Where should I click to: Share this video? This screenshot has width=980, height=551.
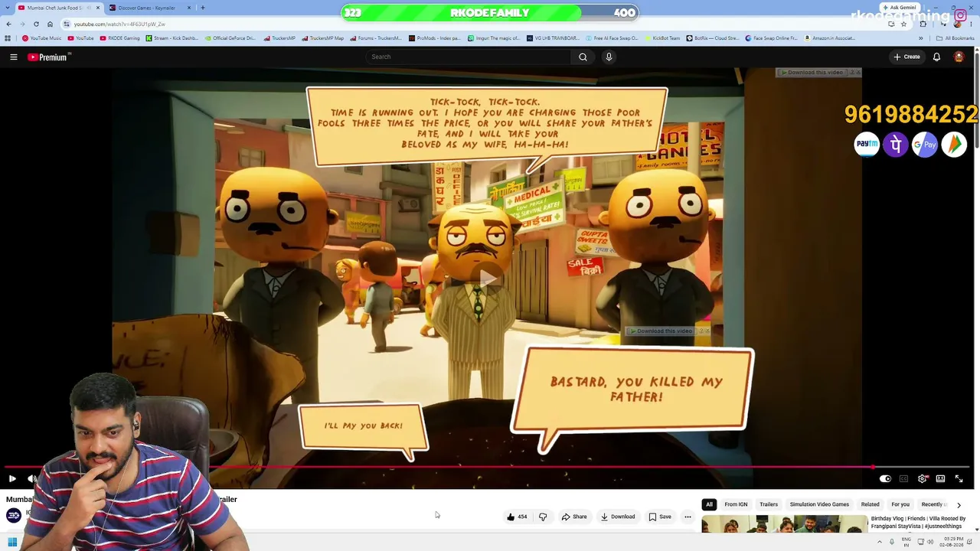tap(574, 517)
